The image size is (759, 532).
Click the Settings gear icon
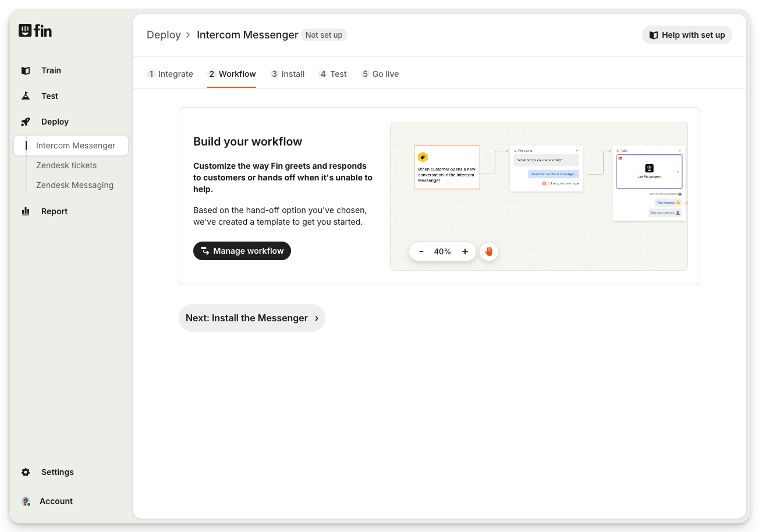pyautogui.click(x=26, y=472)
